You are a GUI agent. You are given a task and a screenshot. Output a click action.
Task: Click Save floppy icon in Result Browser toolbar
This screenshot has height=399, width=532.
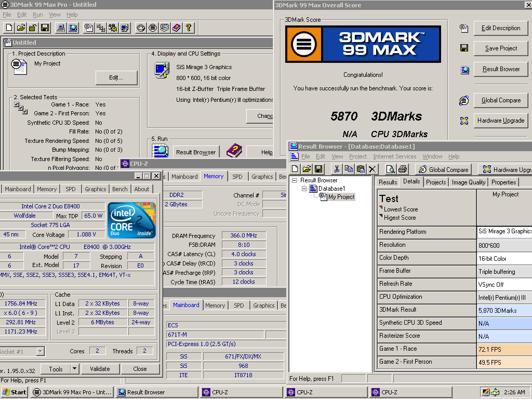pos(318,169)
